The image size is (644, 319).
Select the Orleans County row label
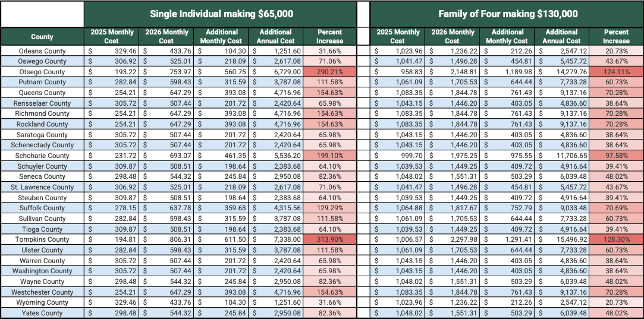point(42,51)
